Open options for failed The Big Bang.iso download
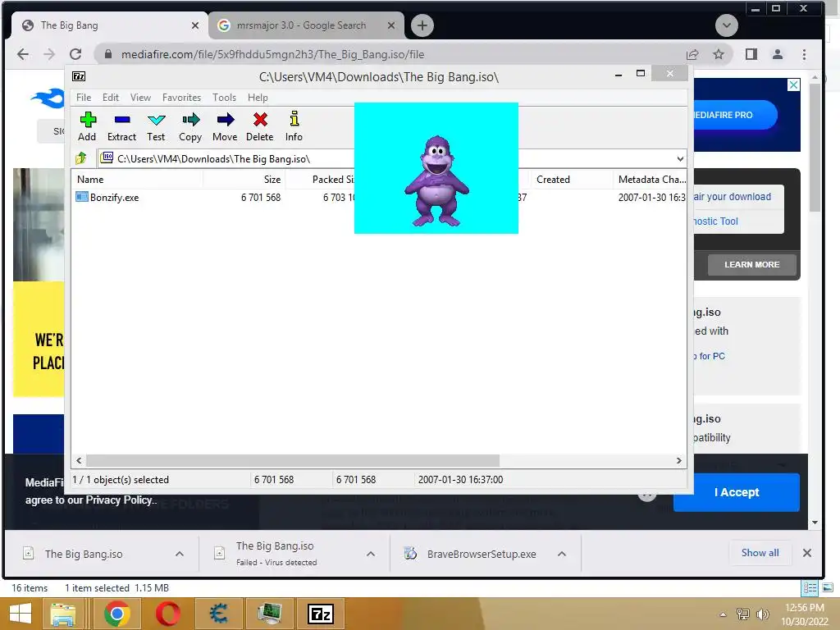 tap(371, 554)
